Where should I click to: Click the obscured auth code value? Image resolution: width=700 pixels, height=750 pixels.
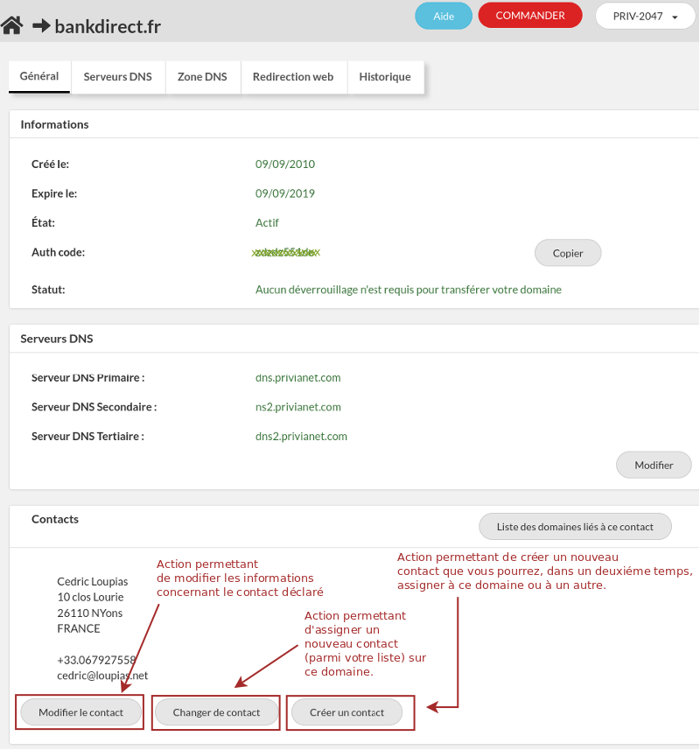(x=285, y=252)
